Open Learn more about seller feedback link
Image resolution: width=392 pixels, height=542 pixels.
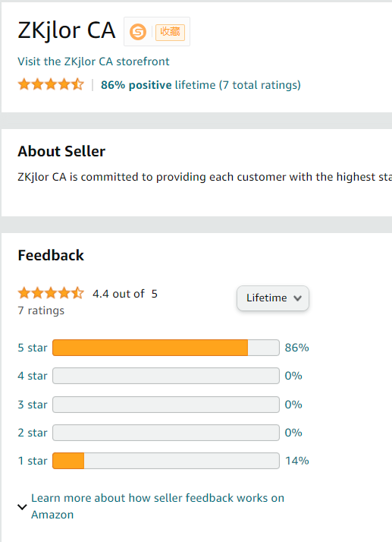(x=158, y=506)
